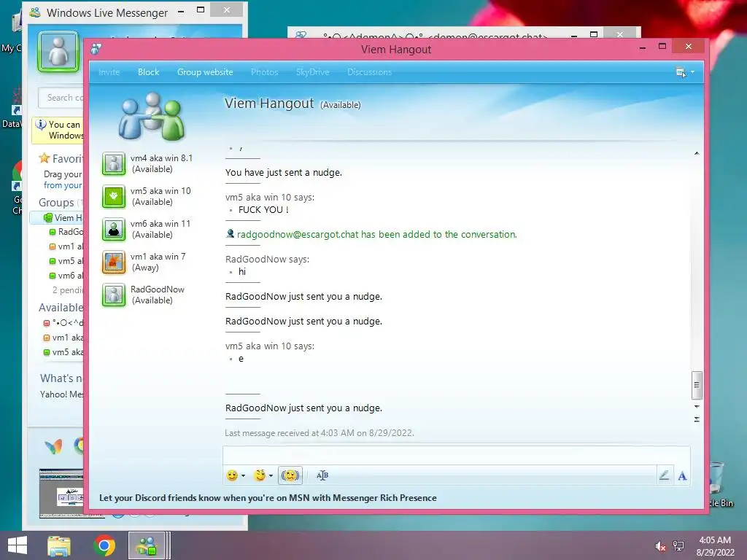Expand the toolbar options dropdown arrow
Viewport: 747px width, 560px height.
pyautogui.click(x=693, y=72)
